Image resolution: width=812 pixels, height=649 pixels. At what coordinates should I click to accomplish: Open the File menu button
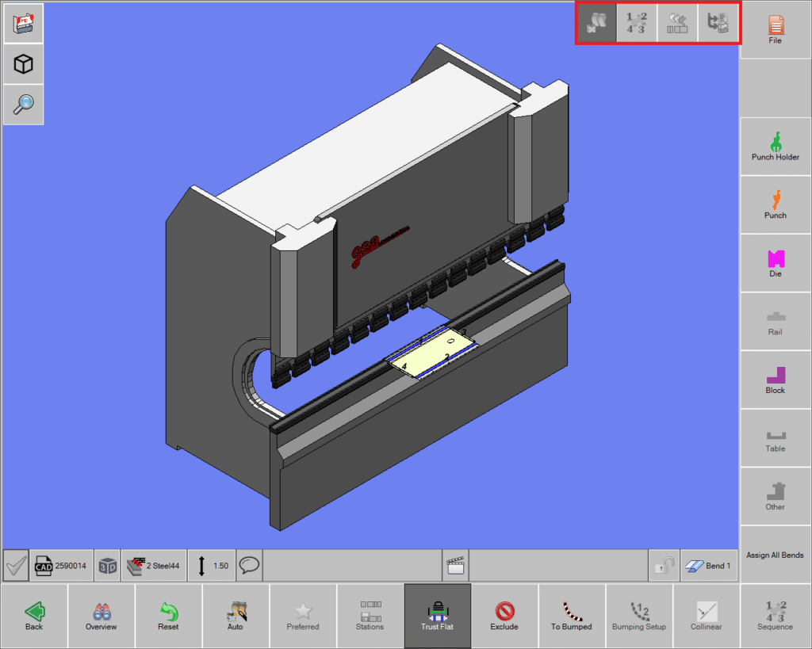(x=775, y=30)
